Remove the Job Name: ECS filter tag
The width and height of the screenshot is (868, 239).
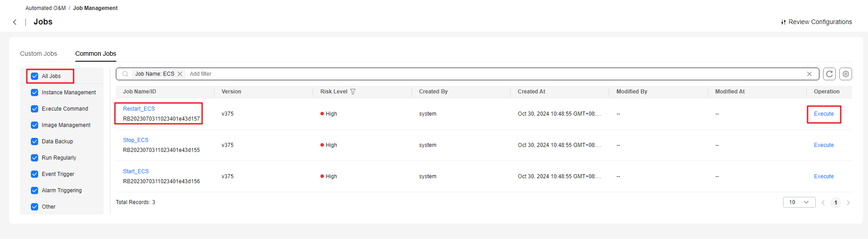point(180,74)
